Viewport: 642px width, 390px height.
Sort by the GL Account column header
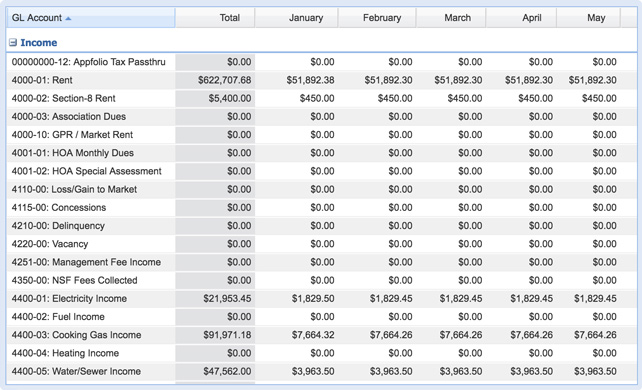coord(90,18)
